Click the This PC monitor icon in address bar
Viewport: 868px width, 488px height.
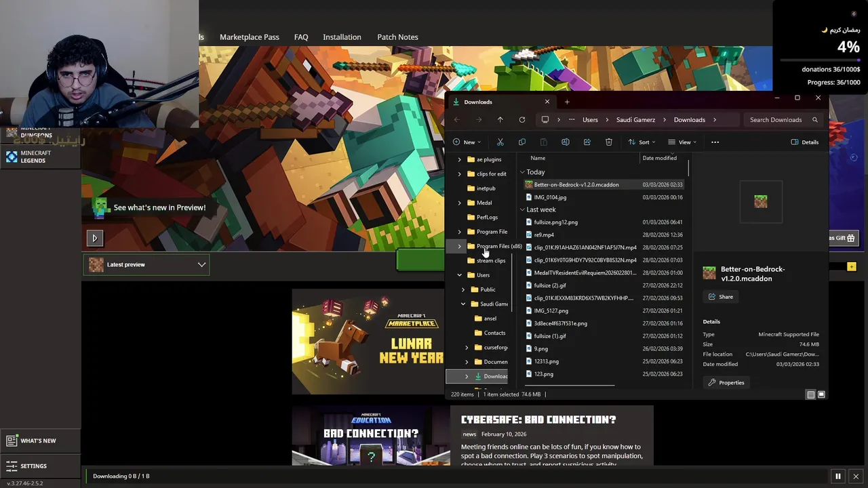tap(545, 120)
